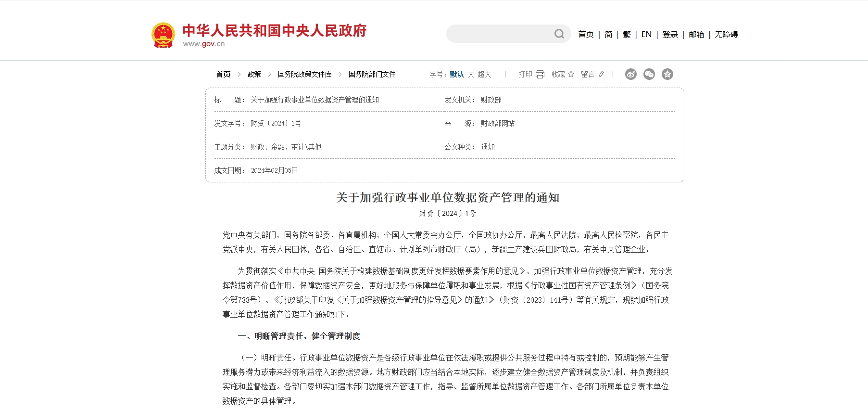868x410 pixels.
Task: Click the printer icon to print
Action: (x=540, y=74)
